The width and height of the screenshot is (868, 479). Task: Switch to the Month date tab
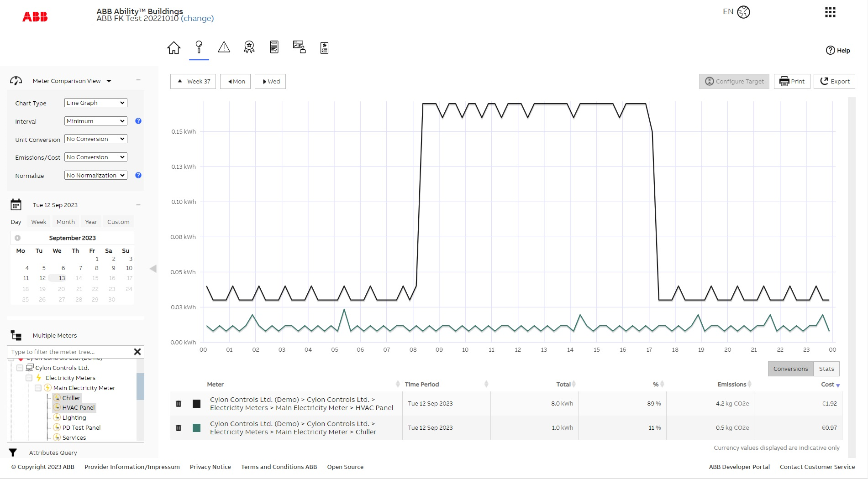tap(65, 222)
